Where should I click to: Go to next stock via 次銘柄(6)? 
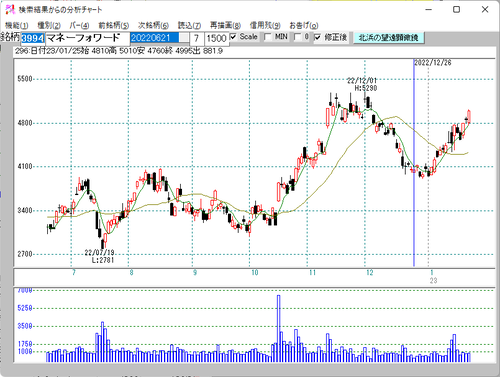[153, 25]
